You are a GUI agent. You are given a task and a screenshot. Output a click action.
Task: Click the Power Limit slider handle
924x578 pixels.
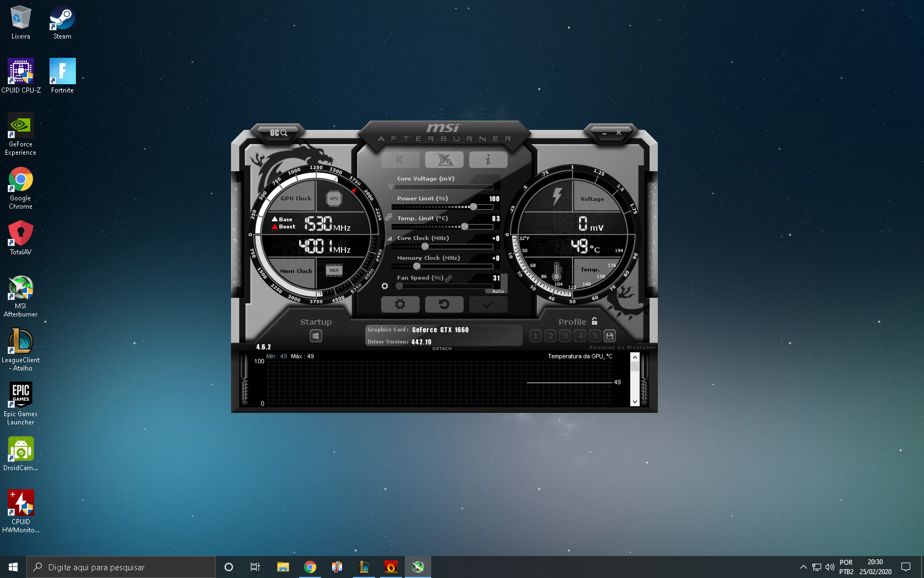[x=474, y=207]
